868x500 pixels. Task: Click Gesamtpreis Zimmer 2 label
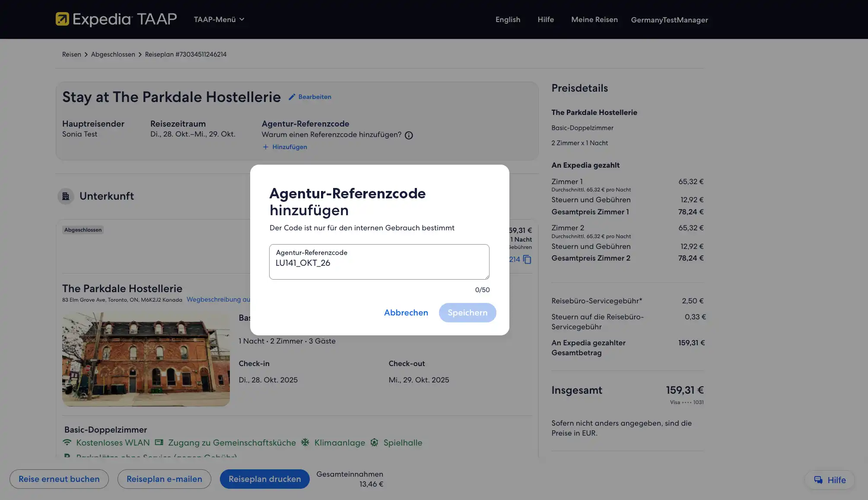(591, 258)
